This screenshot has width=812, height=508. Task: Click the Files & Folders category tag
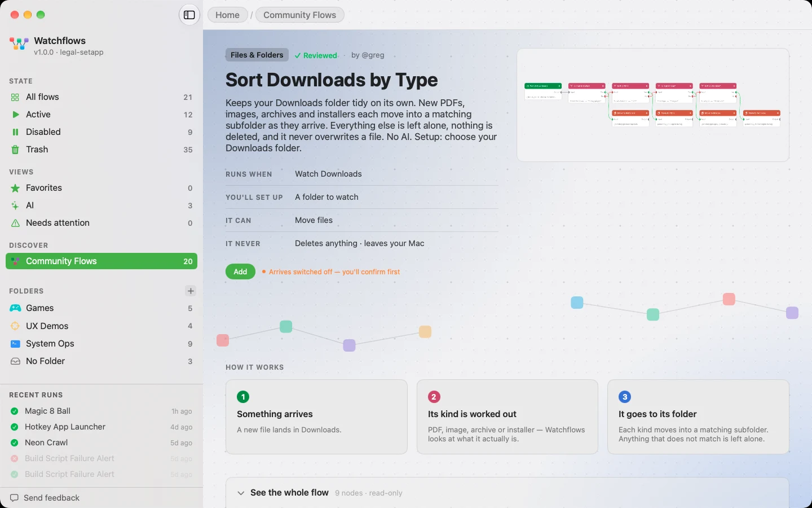click(x=257, y=55)
